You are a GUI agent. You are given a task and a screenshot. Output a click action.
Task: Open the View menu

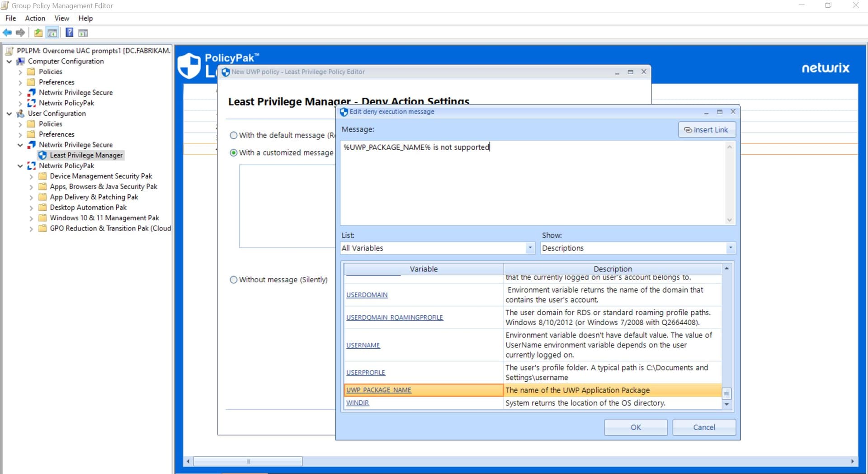(61, 18)
